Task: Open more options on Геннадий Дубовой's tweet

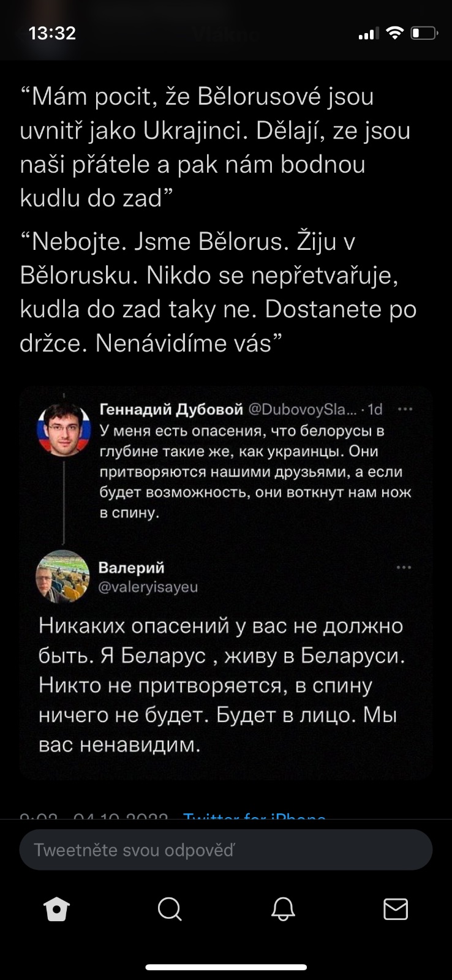Action: pyautogui.click(x=405, y=409)
